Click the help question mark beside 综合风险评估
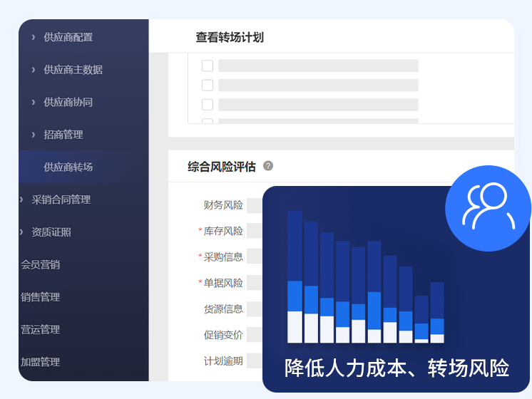The width and height of the screenshot is (532, 399). click(x=268, y=166)
